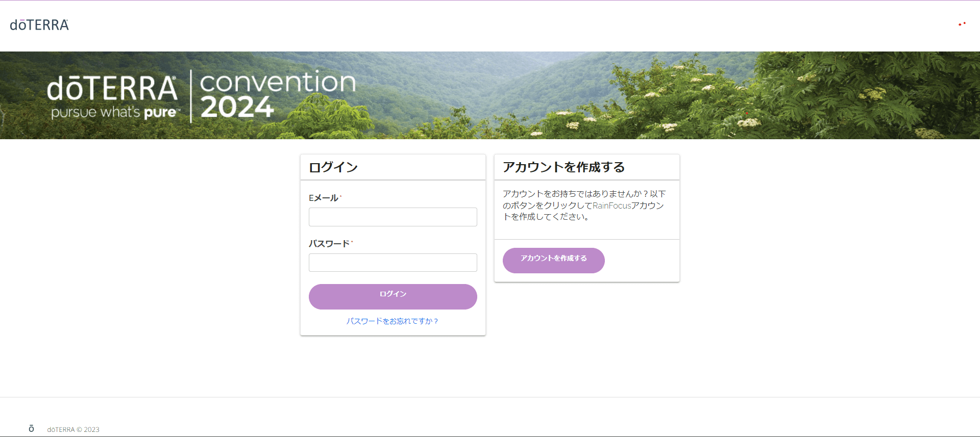
Task: Focus the パスワード input field
Action: (x=393, y=263)
